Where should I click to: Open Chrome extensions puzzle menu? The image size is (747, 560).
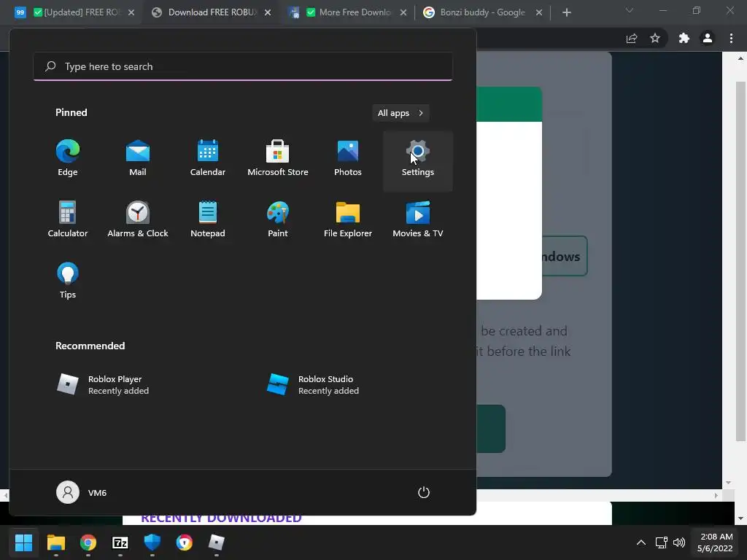tap(684, 39)
